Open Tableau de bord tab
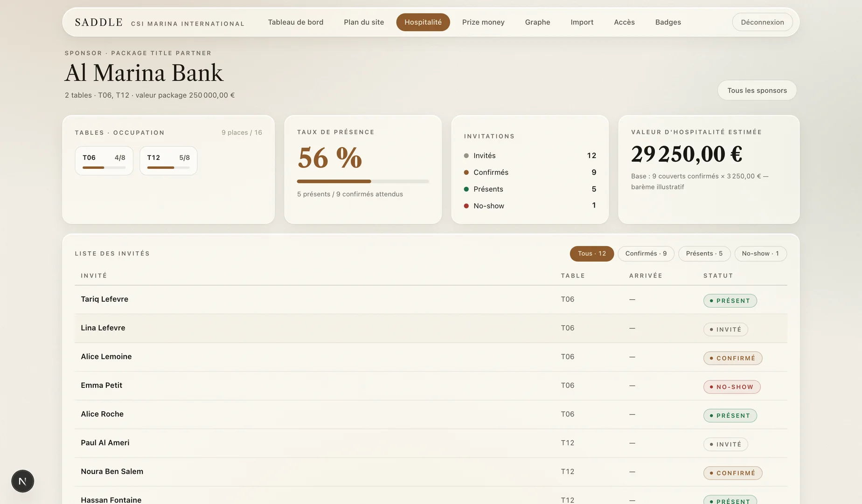This screenshot has height=504, width=862. coord(296,22)
